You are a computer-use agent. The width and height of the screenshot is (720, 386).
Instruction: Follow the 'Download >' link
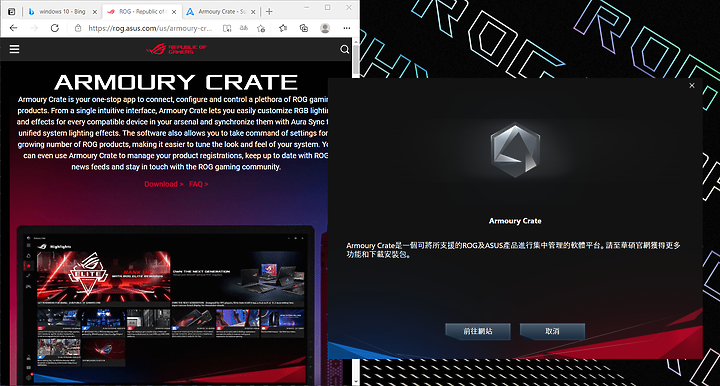coord(164,184)
